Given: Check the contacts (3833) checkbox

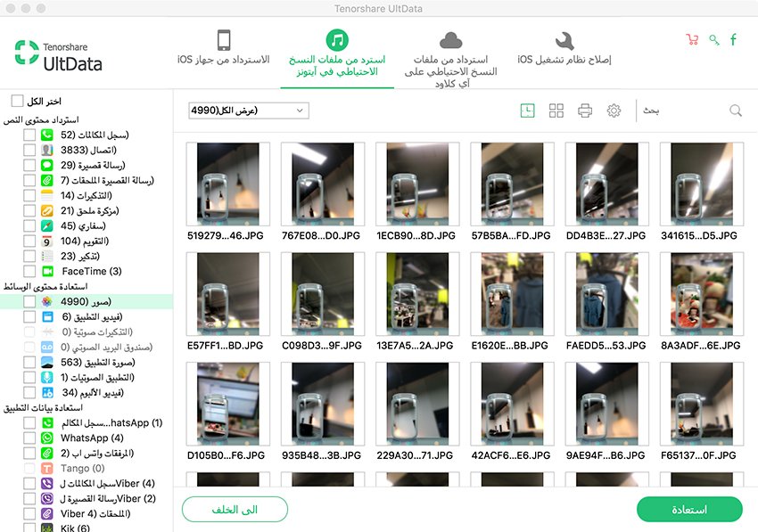Looking at the screenshot, I should tap(29, 150).
